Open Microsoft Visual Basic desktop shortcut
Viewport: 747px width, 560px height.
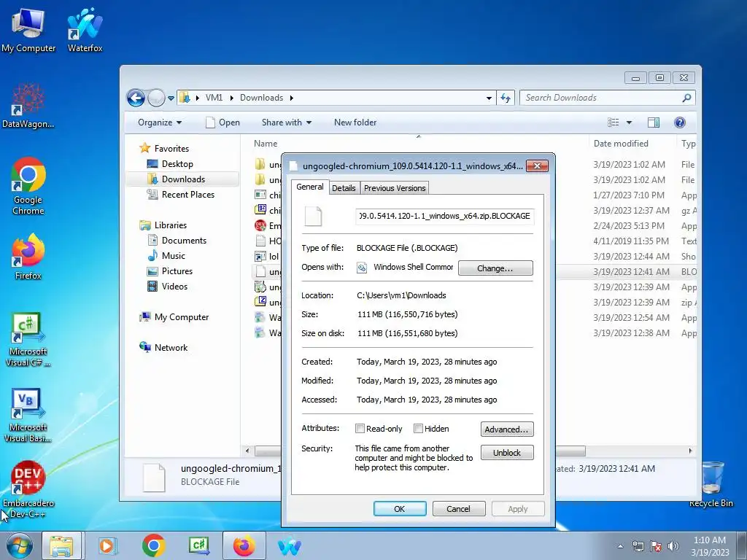pos(28,415)
